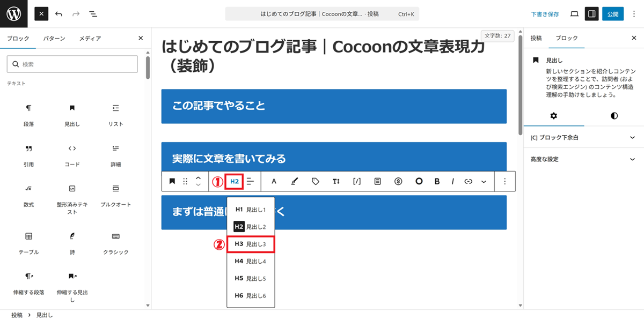Click the link icon in block toolbar
This screenshot has width=644, height=320.
(468, 181)
